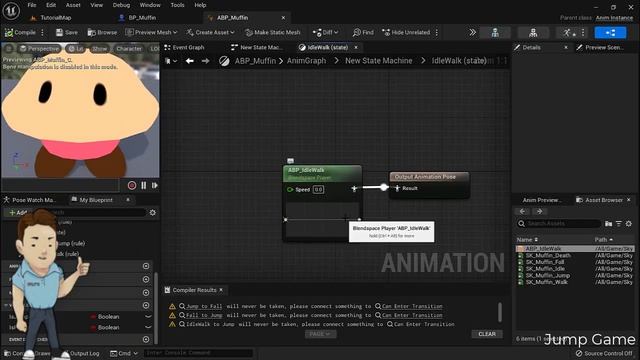Click the Jump to Fall warning link
This screenshot has width=640, height=360.
[x=204, y=306]
